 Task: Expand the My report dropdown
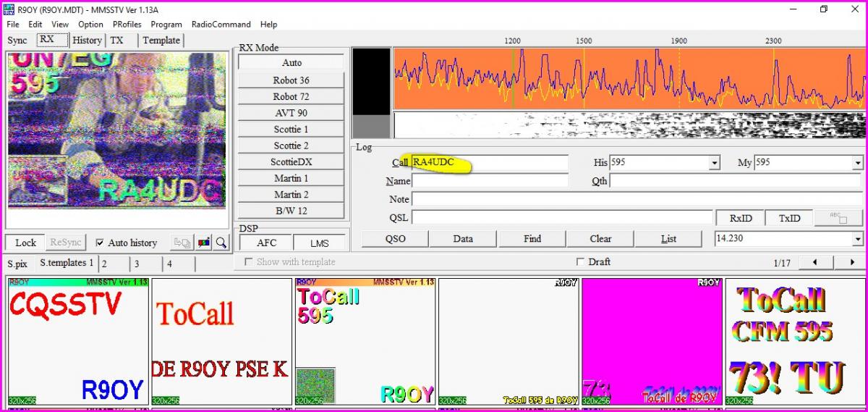tap(857, 163)
